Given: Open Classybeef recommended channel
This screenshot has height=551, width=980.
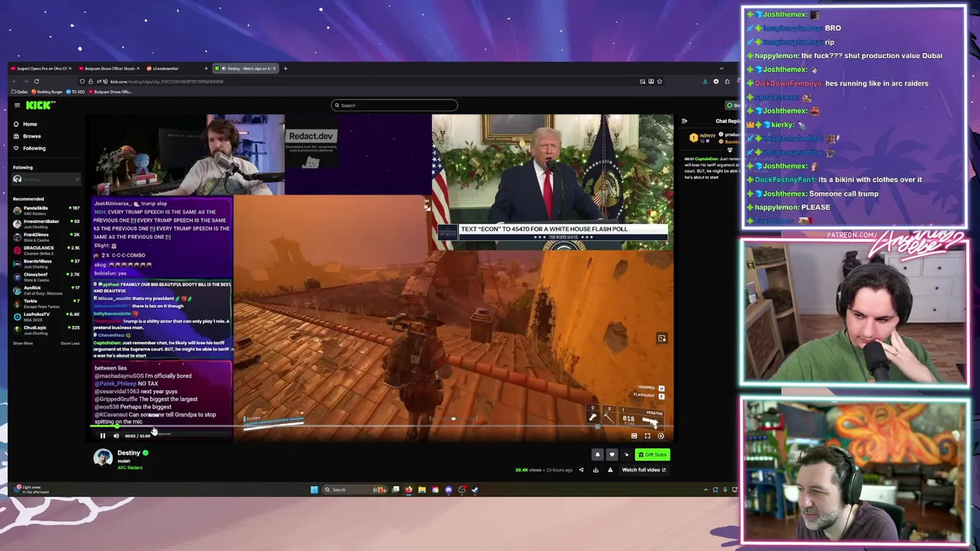Looking at the screenshot, I should point(46,276).
